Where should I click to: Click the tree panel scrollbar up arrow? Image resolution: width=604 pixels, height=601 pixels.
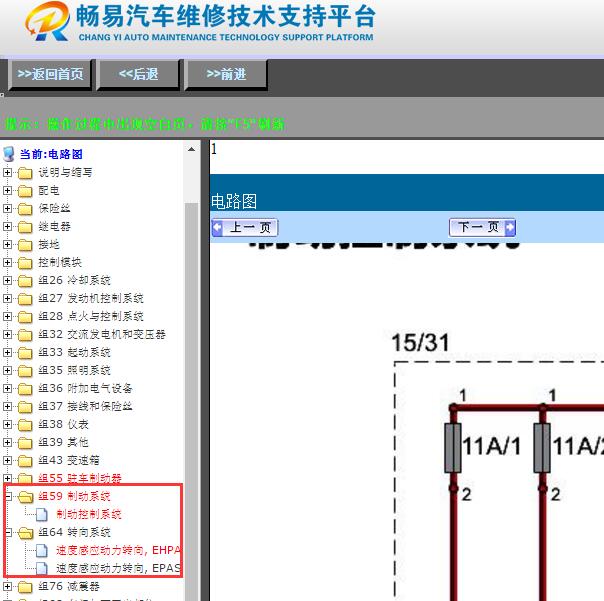tap(191, 149)
